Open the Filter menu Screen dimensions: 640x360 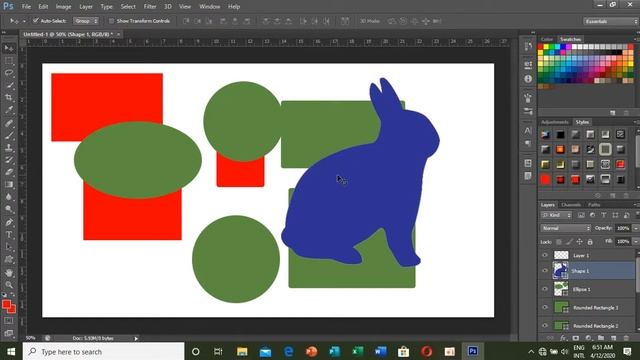(x=150, y=7)
